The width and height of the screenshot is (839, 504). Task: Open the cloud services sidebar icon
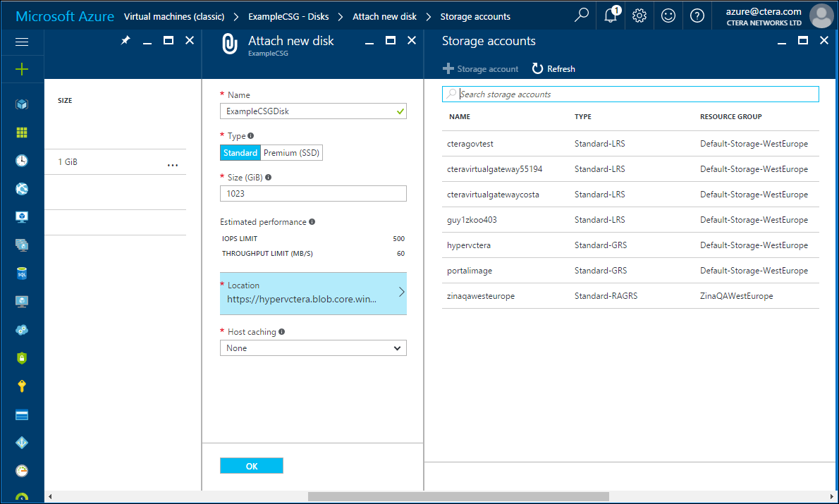(x=22, y=330)
